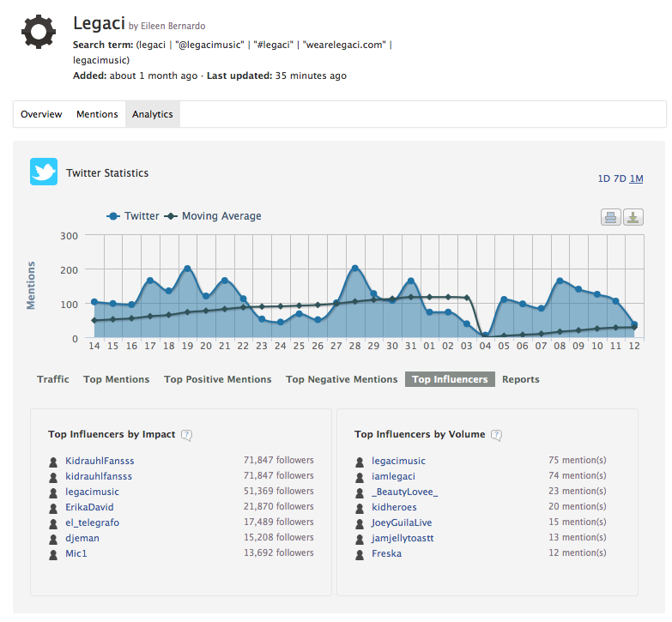
Task: Select the 1M time range
Action: point(636,178)
